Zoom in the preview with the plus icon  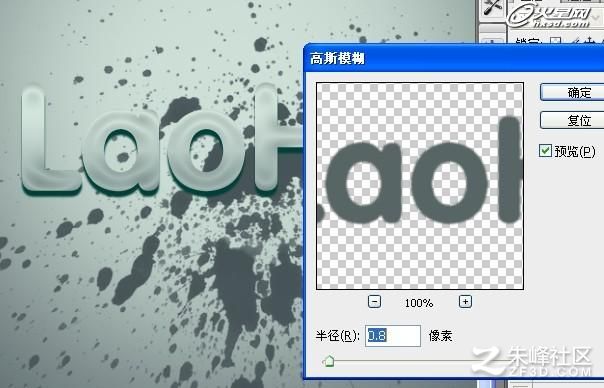[465, 302]
